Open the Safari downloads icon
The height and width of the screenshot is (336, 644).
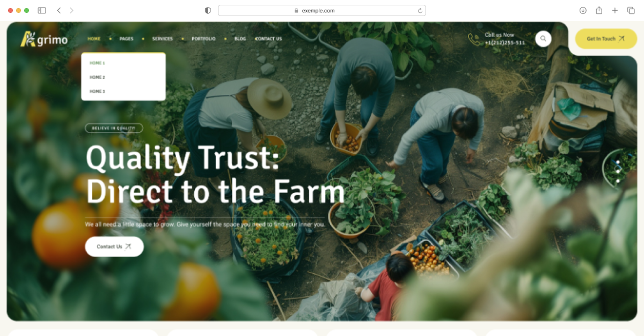click(583, 10)
